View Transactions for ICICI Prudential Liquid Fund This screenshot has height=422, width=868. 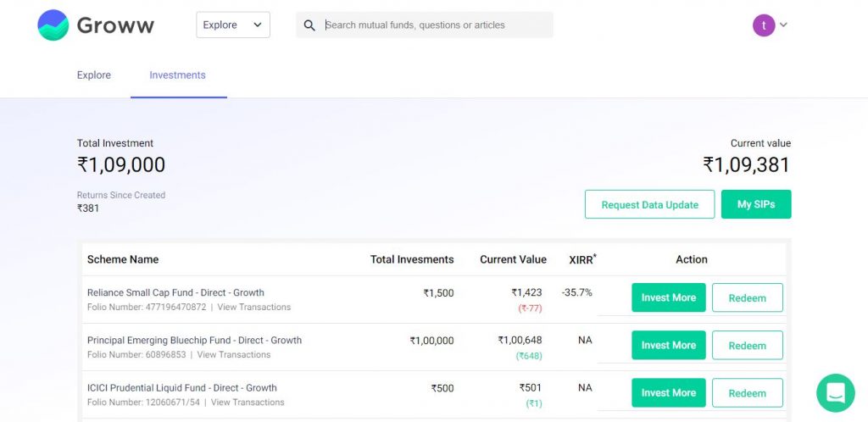point(248,403)
